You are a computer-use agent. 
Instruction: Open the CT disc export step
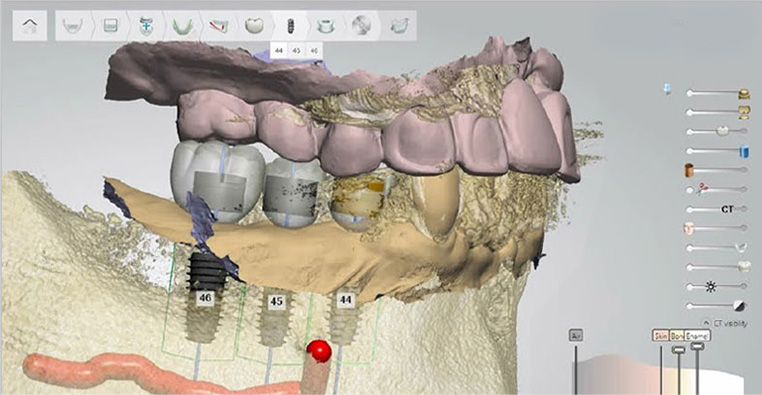click(362, 25)
